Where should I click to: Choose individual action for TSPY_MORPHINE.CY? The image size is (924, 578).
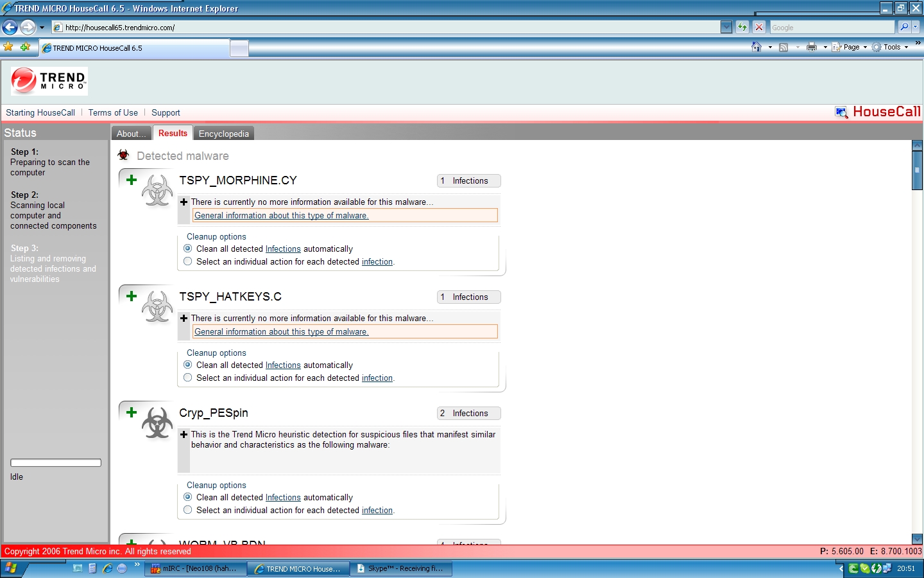(187, 261)
